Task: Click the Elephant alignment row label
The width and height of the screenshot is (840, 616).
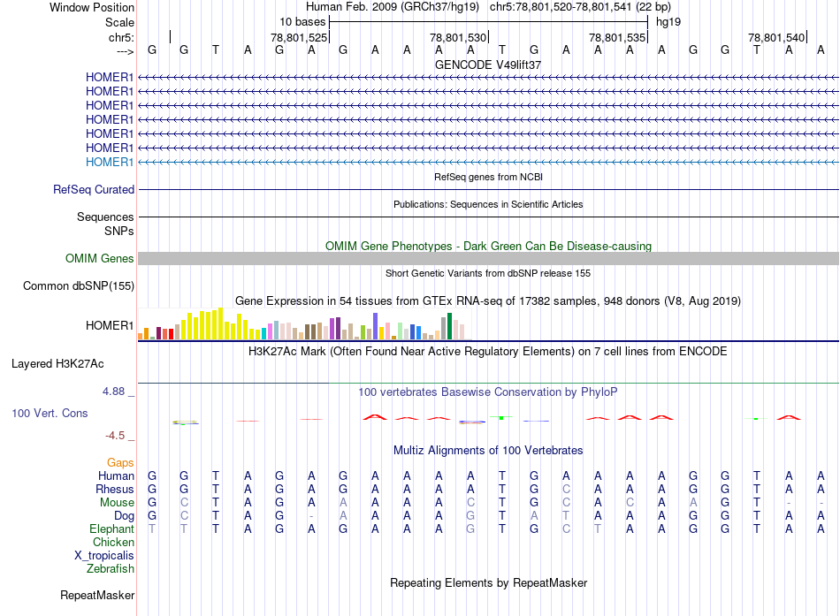Action: (x=112, y=529)
